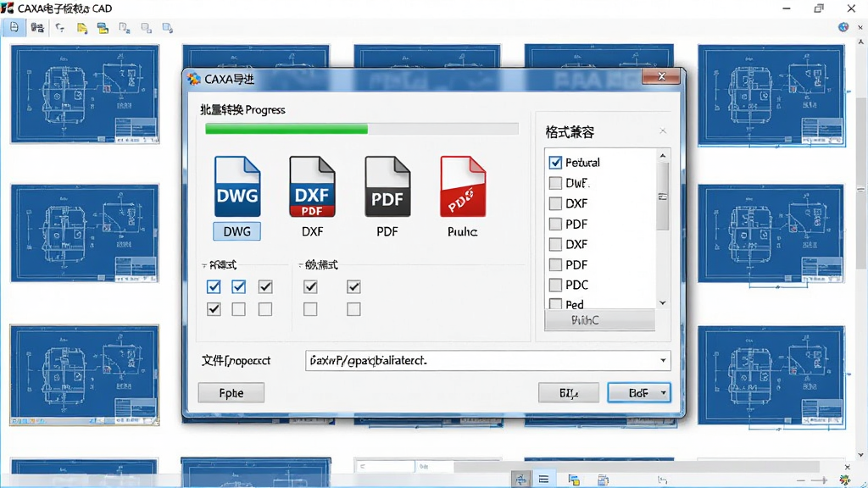Click the green batch conversion progress bar
This screenshot has height=488, width=868.
point(361,129)
